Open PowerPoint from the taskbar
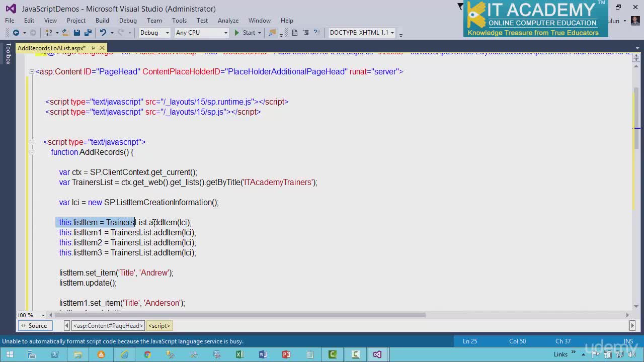Screen dimensions: 644x362 [286, 354]
